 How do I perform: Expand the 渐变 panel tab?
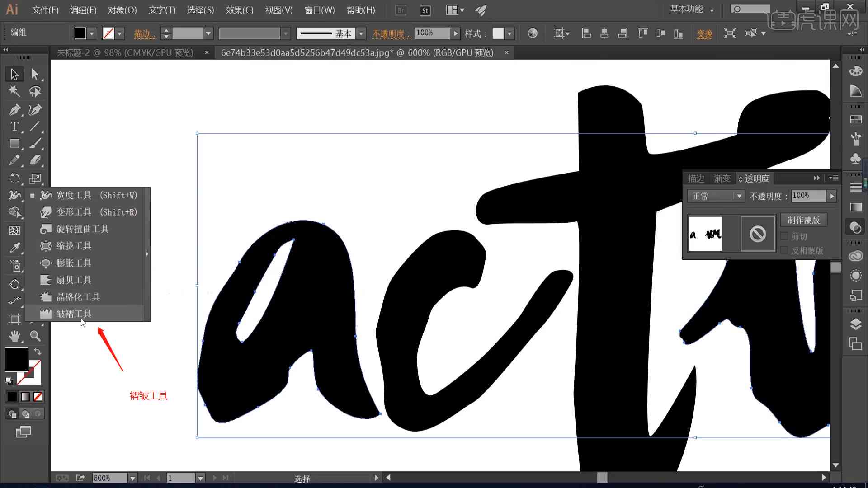(x=721, y=178)
